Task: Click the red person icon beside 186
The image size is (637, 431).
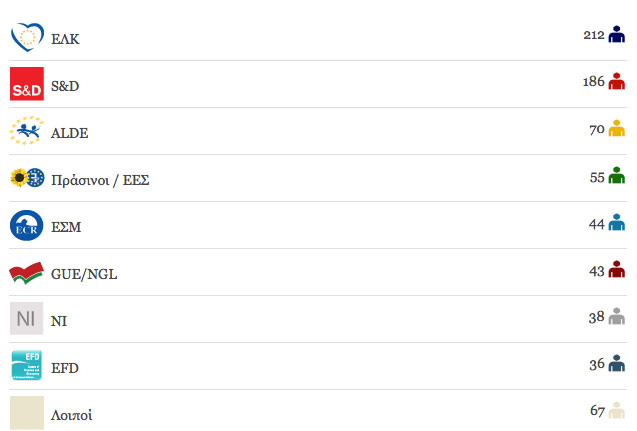Action: (616, 81)
